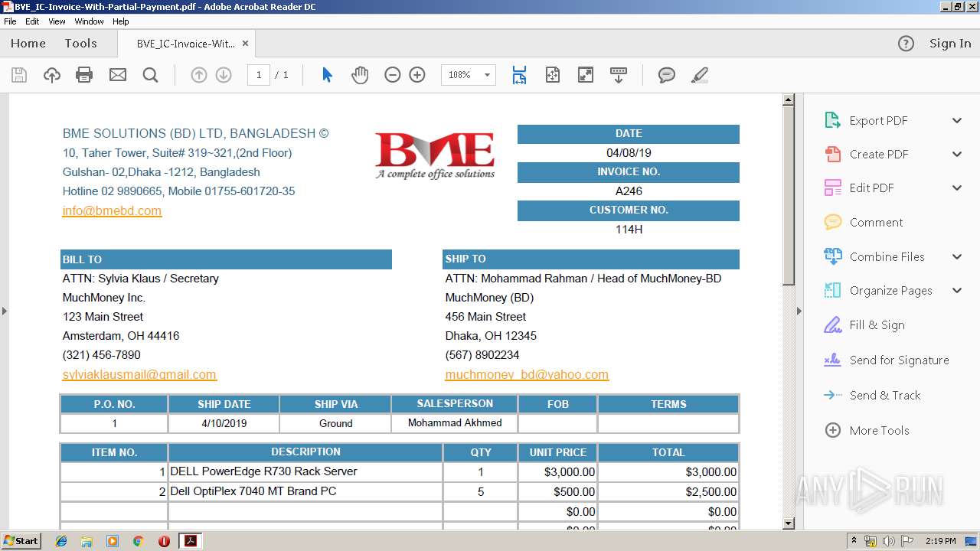Select the highlight text pen icon
This screenshot has height=551, width=980.
click(699, 75)
